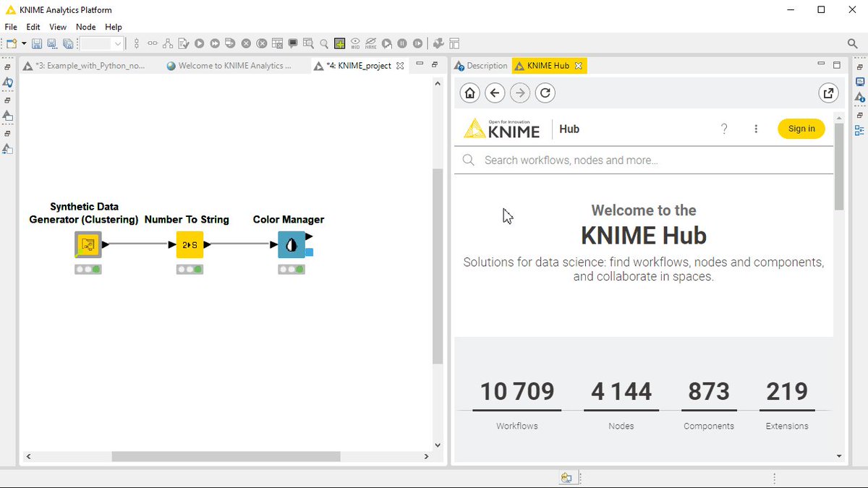
Task: Click the KNIME Hub page vertical scrollbar
Action: 839,166
